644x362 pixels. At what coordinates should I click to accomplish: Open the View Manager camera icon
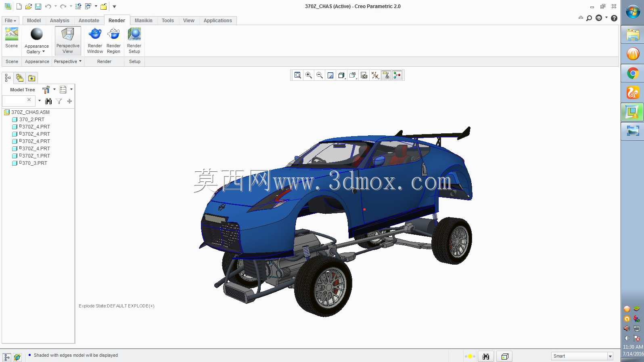pos(364,75)
